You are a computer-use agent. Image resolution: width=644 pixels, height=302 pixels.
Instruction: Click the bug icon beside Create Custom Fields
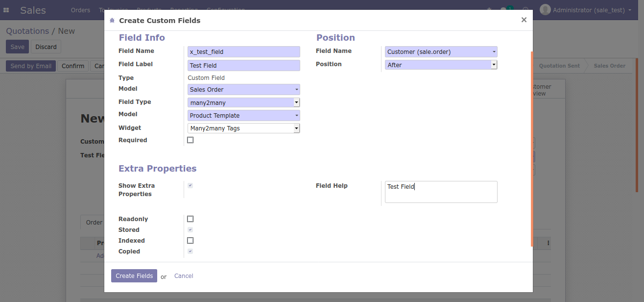(112, 21)
